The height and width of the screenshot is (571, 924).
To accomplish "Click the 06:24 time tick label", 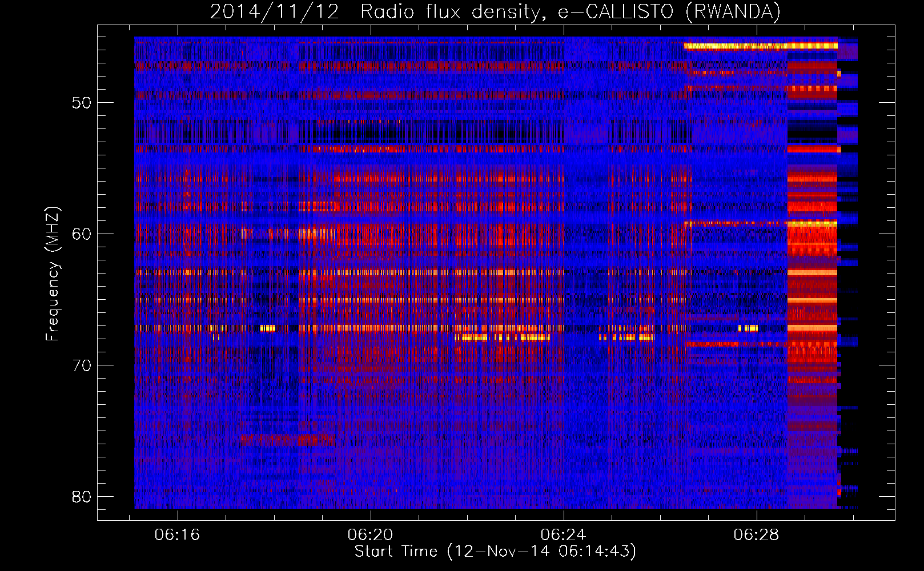I will click(x=563, y=535).
